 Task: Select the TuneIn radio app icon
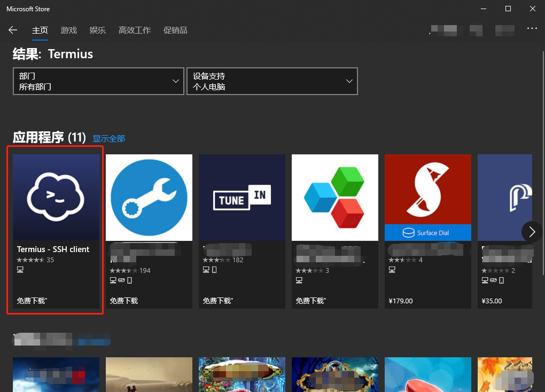[x=242, y=197]
